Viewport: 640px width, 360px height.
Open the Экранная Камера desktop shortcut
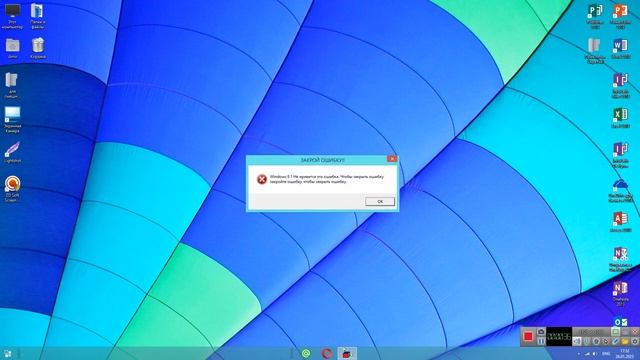click(12, 119)
